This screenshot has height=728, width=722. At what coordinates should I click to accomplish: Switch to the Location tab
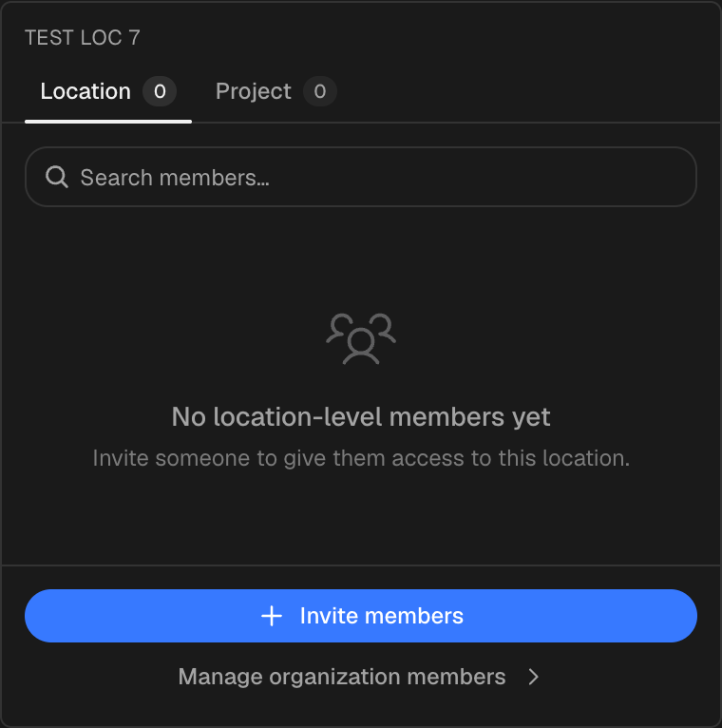click(108, 91)
